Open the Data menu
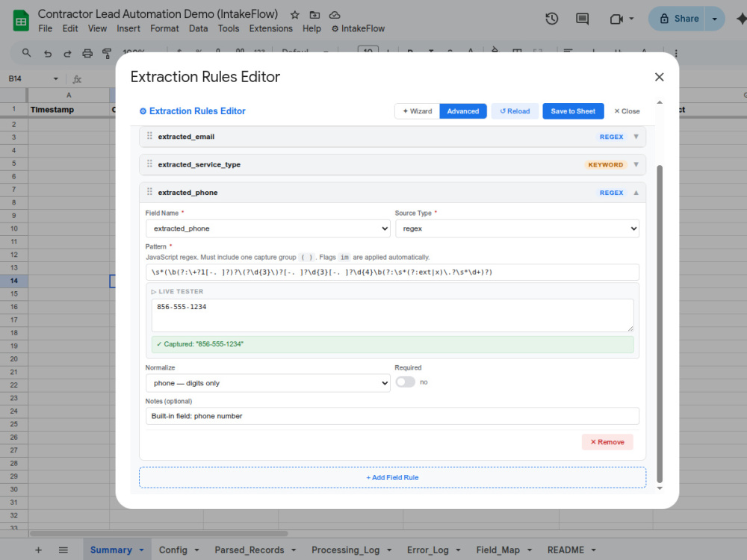 (198, 28)
